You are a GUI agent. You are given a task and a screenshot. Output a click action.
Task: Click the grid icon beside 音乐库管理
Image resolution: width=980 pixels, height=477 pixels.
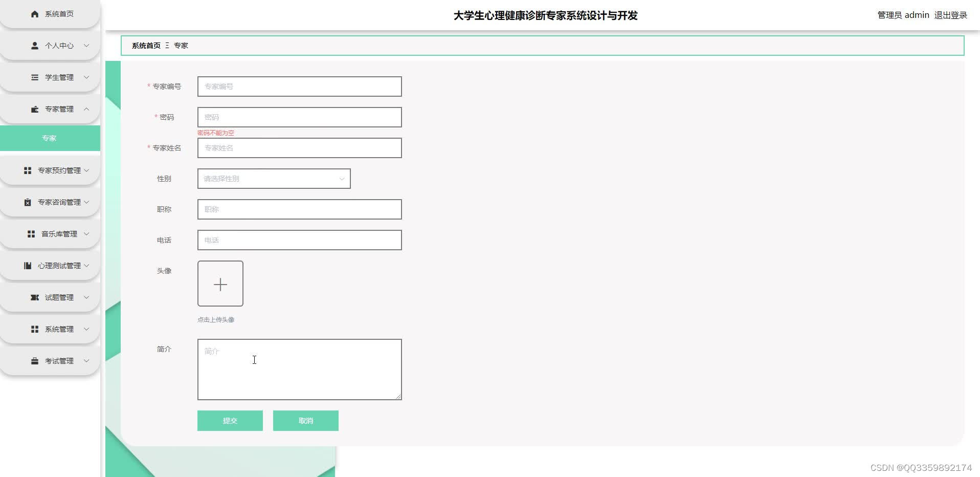[31, 234]
